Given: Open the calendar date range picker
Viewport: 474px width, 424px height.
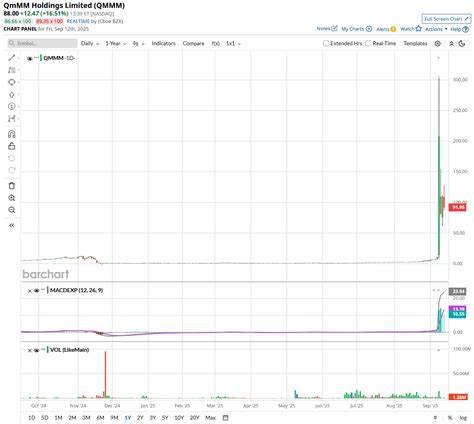Looking at the screenshot, I should click(225, 418).
